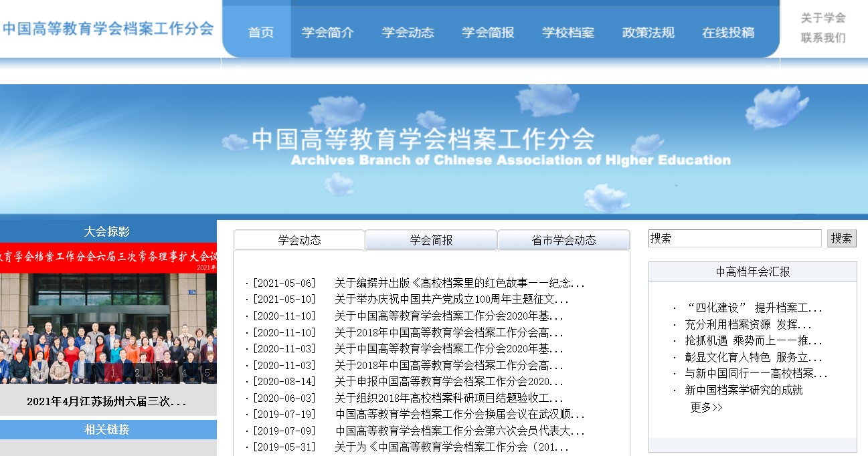Click the 关于学会 link at top right
868x456 pixels.
coord(823,18)
